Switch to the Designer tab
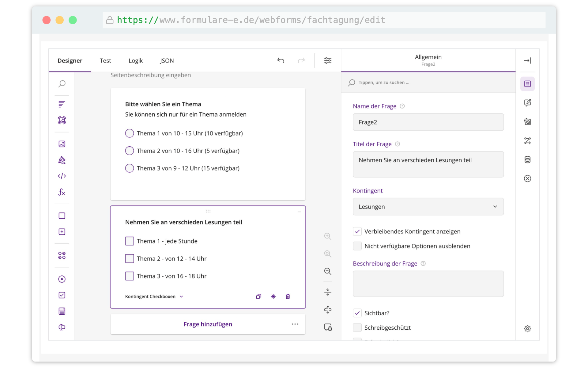588x368 pixels. (70, 60)
